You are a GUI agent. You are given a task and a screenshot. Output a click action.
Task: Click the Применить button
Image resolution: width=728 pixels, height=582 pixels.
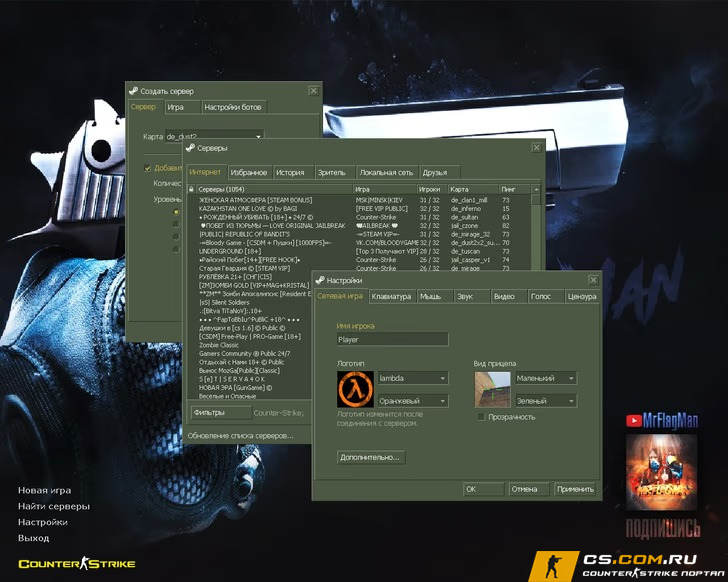click(575, 489)
